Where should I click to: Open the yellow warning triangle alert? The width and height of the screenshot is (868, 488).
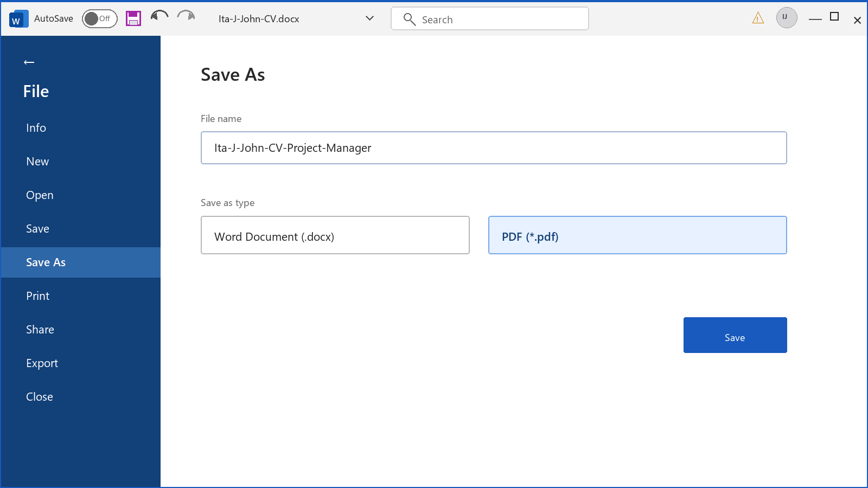[x=758, y=18]
